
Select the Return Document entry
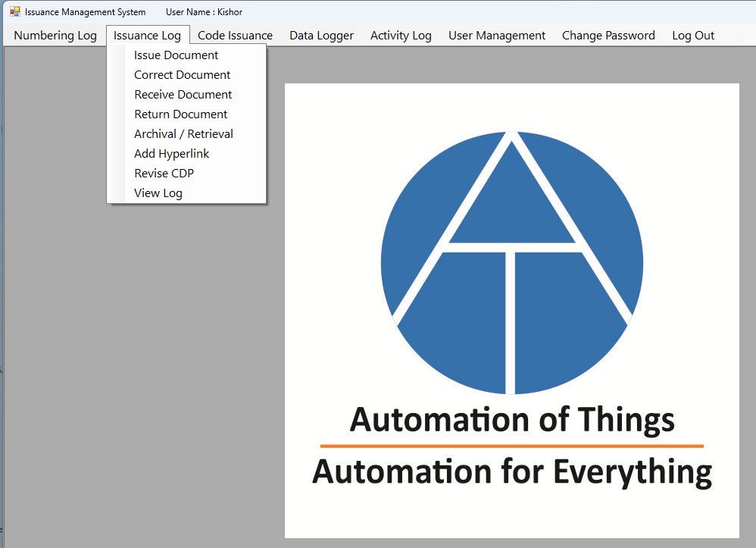(x=186, y=114)
